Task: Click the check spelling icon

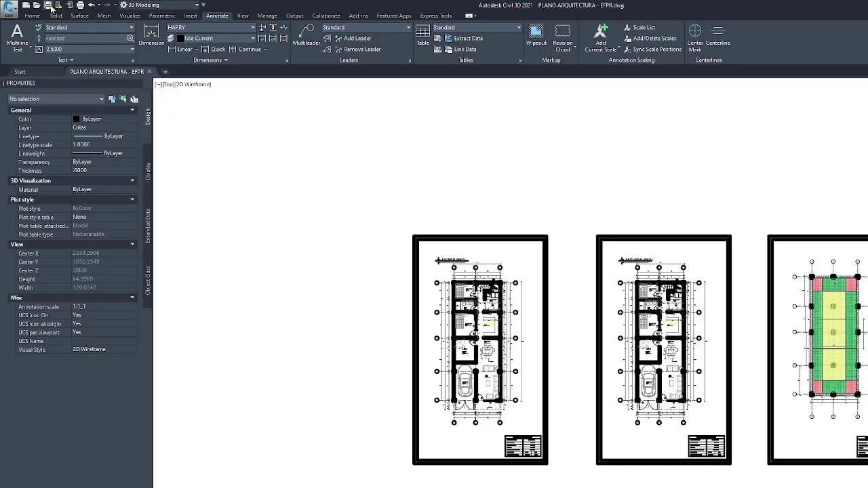Action: pos(39,28)
